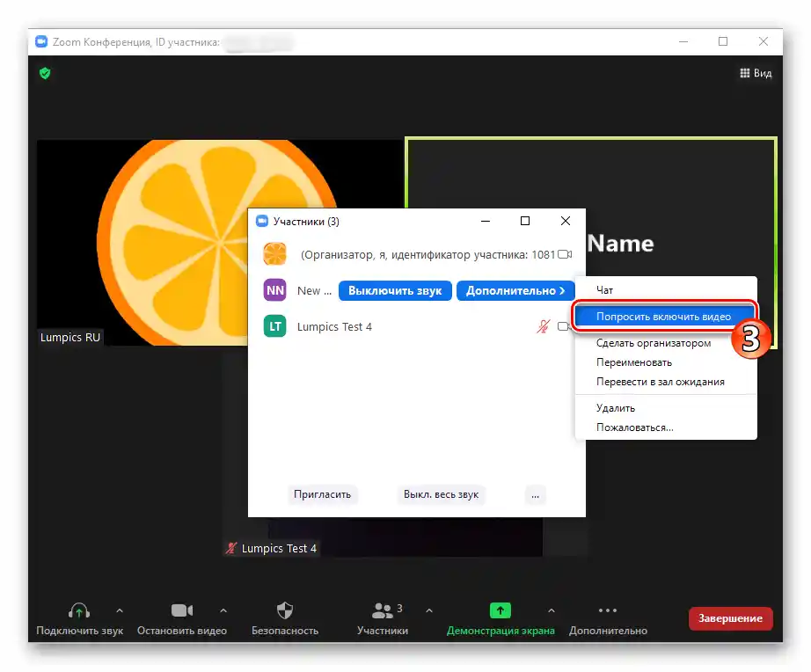Screen dimensions: 811x672
Task: Click the organizer's video camera icon
Action: pos(564,254)
